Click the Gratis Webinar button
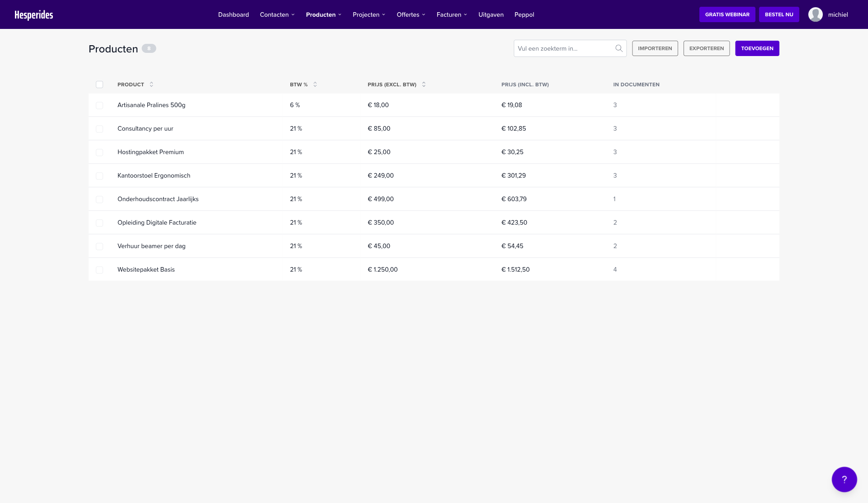Screen dimensions: 868x503 [727, 14]
